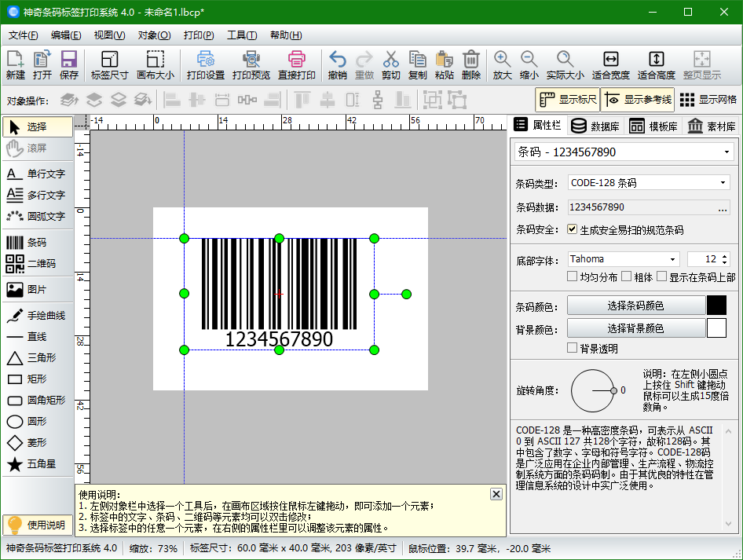Select the 二维码 QR code tool
The image size is (743, 560).
pos(38,263)
